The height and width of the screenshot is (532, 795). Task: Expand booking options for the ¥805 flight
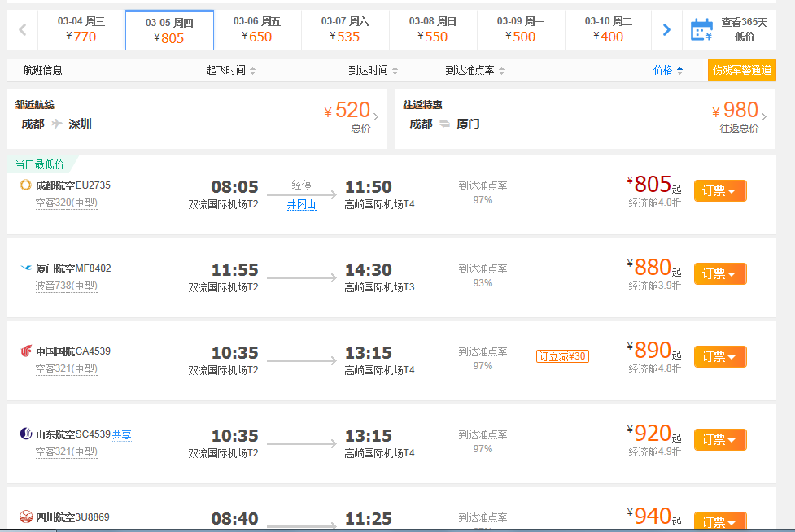pos(720,190)
